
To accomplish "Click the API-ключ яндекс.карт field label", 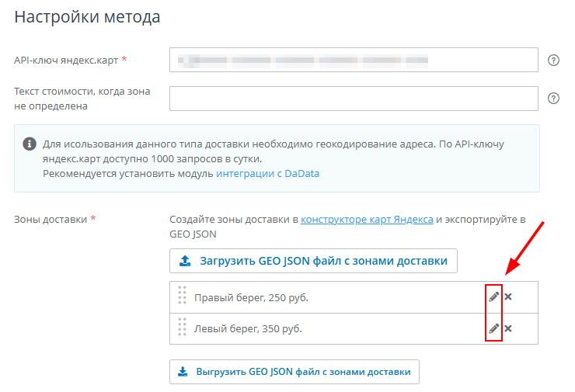I will pyautogui.click(x=66, y=60).
